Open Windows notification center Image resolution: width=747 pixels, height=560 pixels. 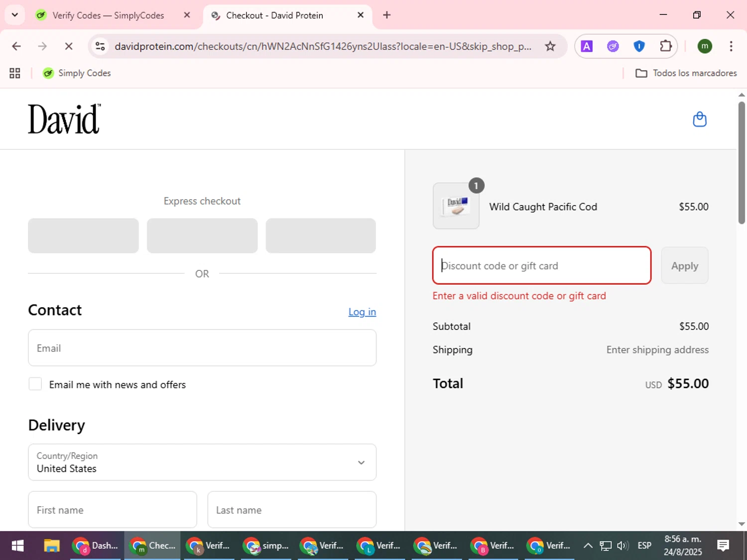click(723, 546)
